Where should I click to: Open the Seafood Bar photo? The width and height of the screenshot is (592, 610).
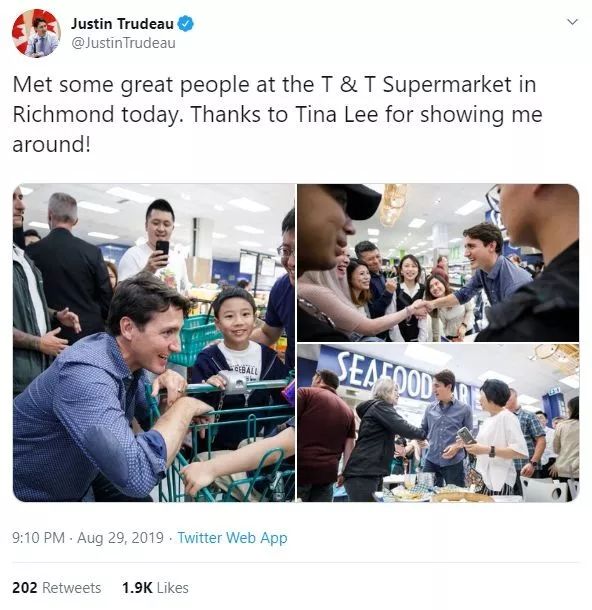pyautogui.click(x=438, y=423)
